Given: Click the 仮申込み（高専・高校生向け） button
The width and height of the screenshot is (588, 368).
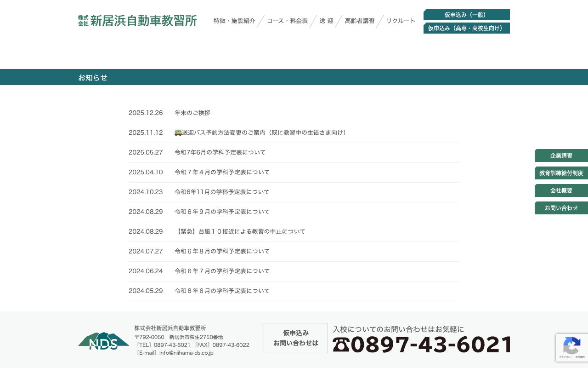Looking at the screenshot, I should (x=467, y=28).
